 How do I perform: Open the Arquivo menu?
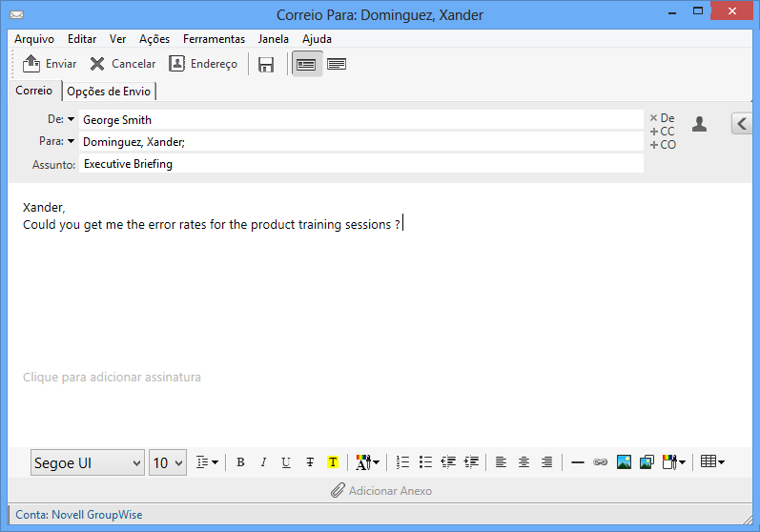34,39
